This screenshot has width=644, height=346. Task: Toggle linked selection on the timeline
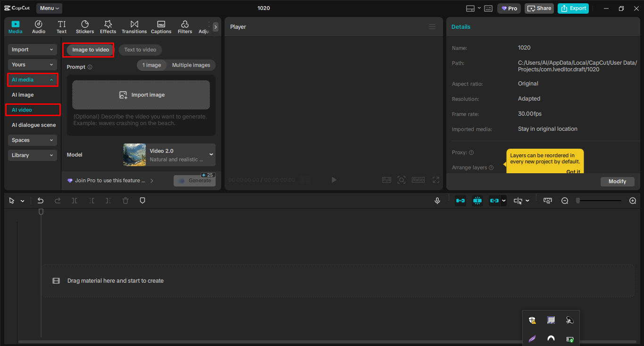pos(494,200)
